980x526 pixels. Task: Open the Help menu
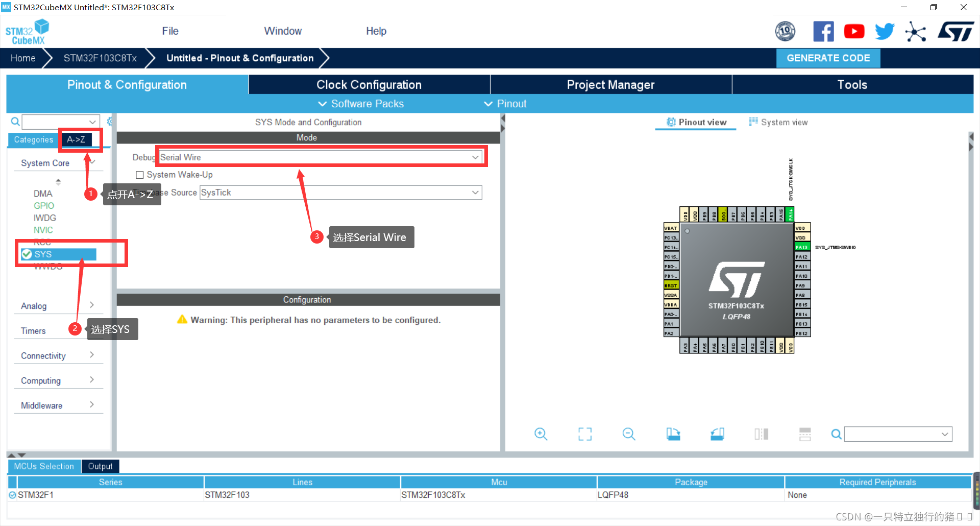pyautogui.click(x=376, y=31)
